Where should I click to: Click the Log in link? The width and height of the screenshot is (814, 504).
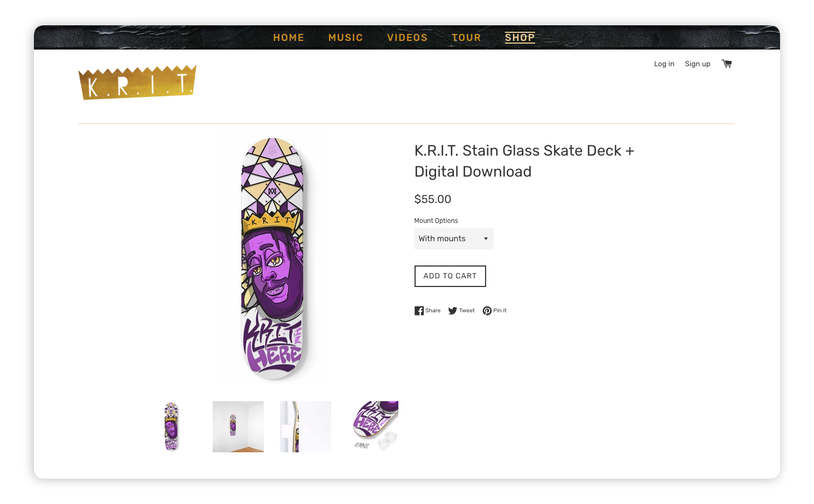point(664,64)
